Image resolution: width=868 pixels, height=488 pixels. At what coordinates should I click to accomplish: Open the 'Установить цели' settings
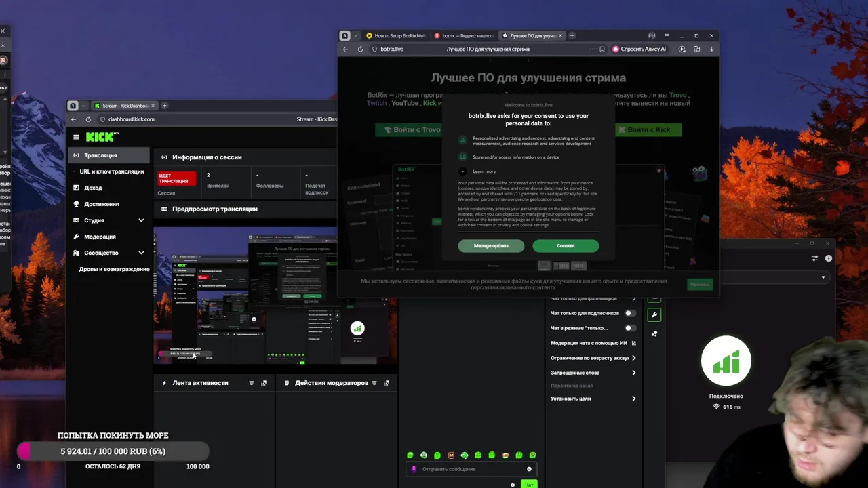point(593,399)
